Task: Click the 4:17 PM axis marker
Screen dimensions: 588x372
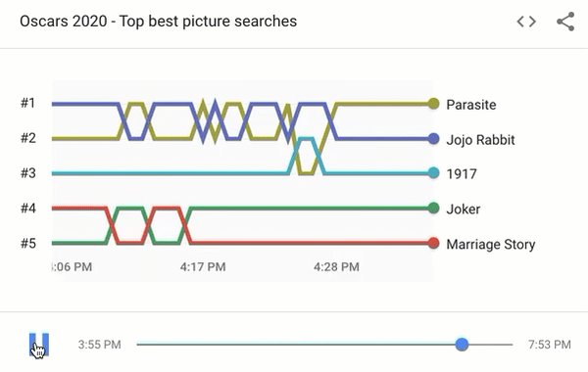Action: click(203, 266)
